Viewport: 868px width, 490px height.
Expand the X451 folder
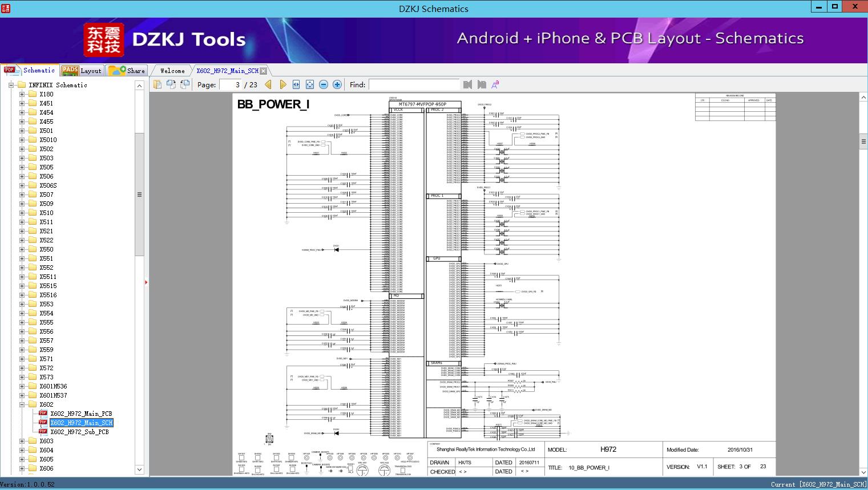[22, 103]
